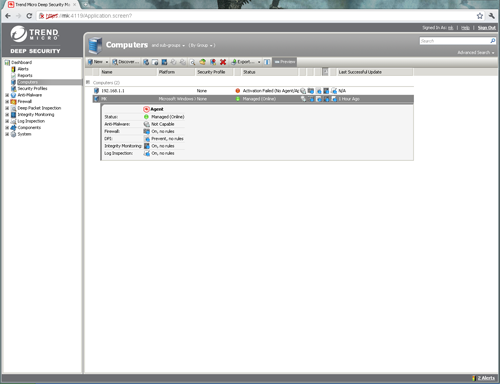This screenshot has width=500, height=384.
Task: Click Log Inspection icon in 192.168.1.1 row
Action: pos(334,91)
